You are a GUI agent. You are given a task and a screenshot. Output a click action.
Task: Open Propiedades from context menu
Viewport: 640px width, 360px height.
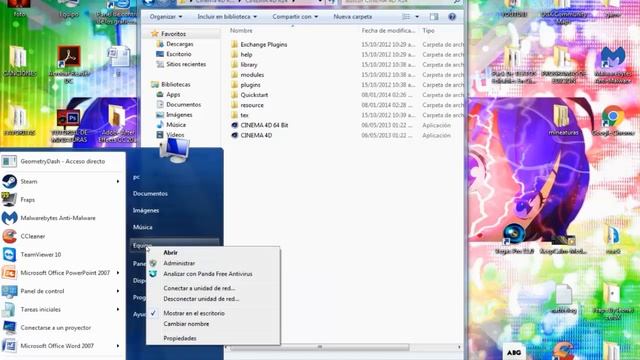213,338
